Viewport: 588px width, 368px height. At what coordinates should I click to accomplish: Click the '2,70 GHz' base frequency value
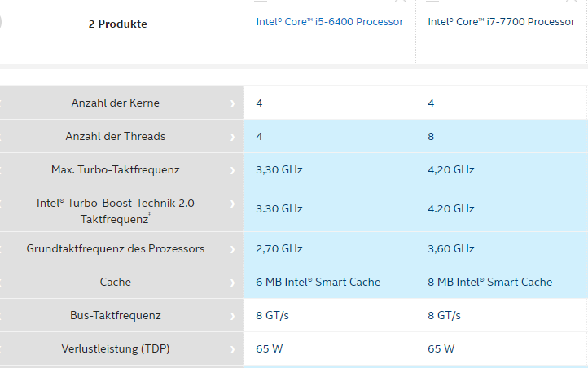pos(279,249)
